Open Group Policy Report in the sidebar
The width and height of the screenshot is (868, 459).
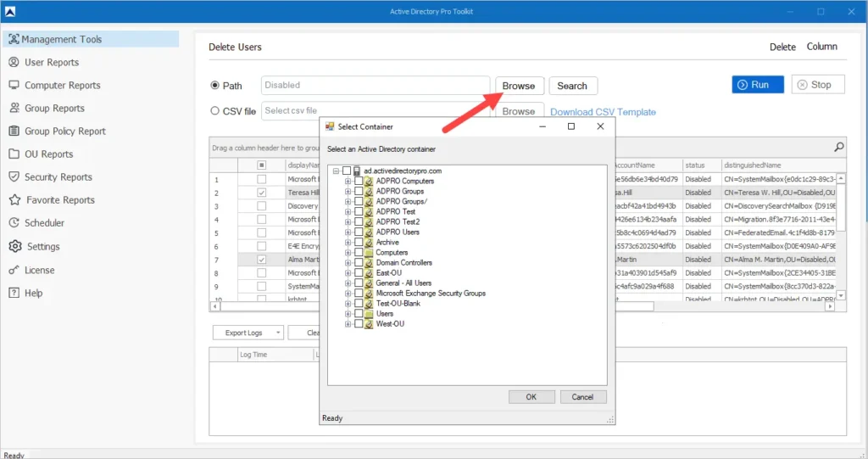[64, 131]
